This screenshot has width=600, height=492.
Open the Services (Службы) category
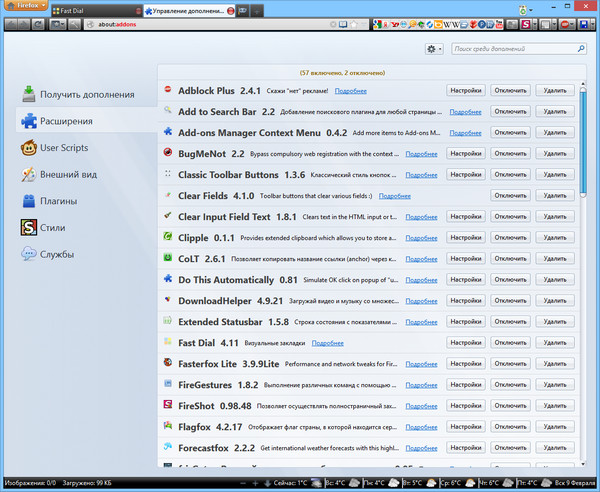pyautogui.click(x=57, y=254)
